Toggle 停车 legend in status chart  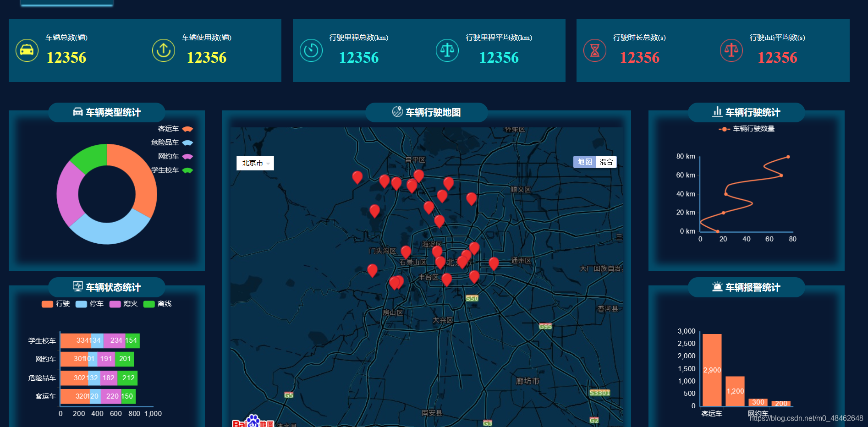pos(89,304)
